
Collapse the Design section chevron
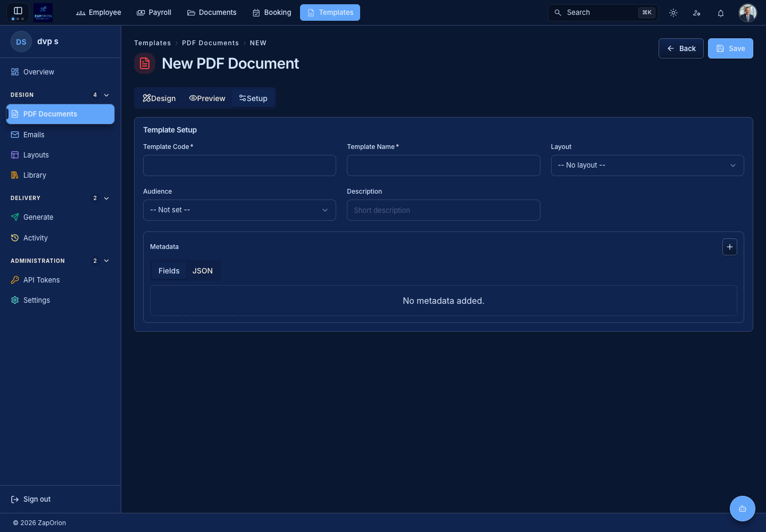click(106, 95)
